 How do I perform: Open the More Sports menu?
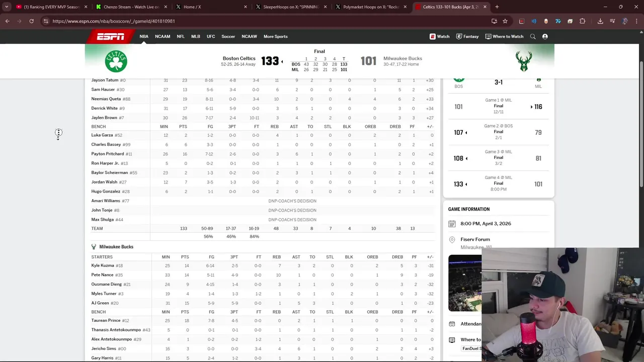click(x=276, y=36)
